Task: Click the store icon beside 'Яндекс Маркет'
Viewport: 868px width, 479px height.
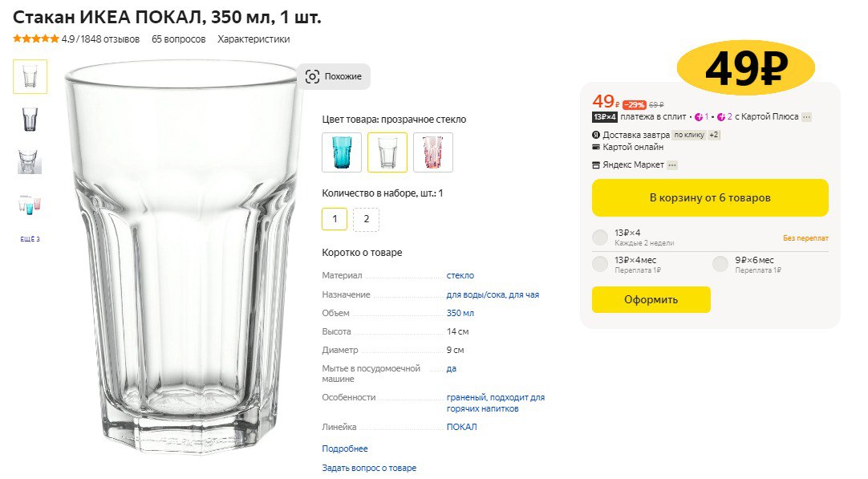Action: (x=596, y=165)
